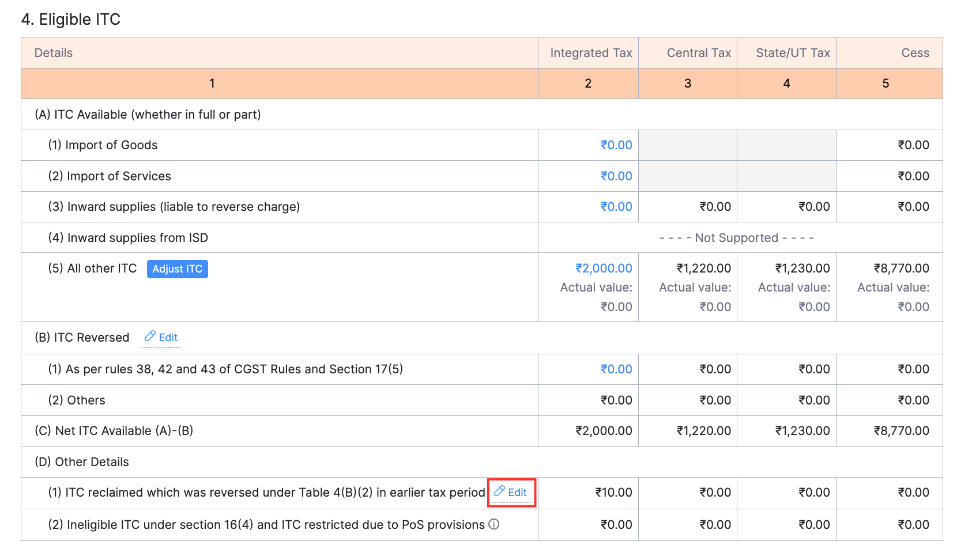This screenshot has height=560, width=972.
Task: Open the ₹2,000.00 All other ITC link
Action: coord(604,268)
